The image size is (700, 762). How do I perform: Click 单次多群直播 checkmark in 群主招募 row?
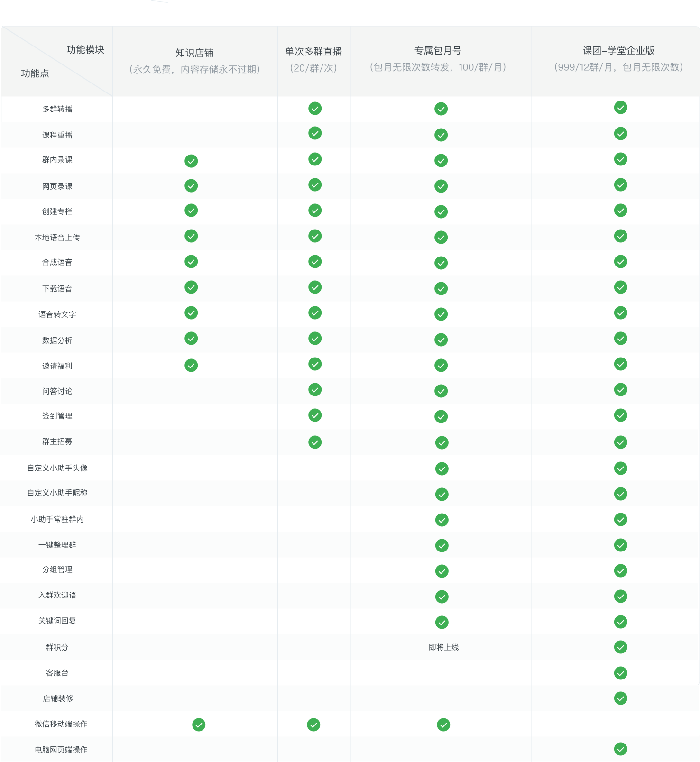coord(315,442)
